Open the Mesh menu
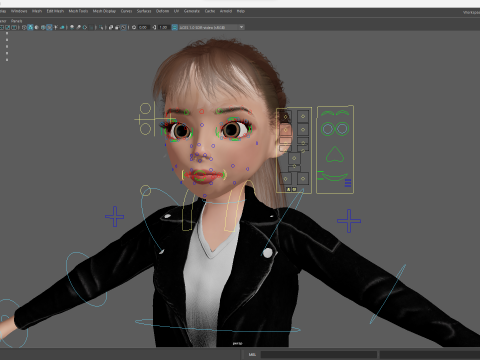Image resolution: width=480 pixels, height=360 pixels. click(x=37, y=11)
